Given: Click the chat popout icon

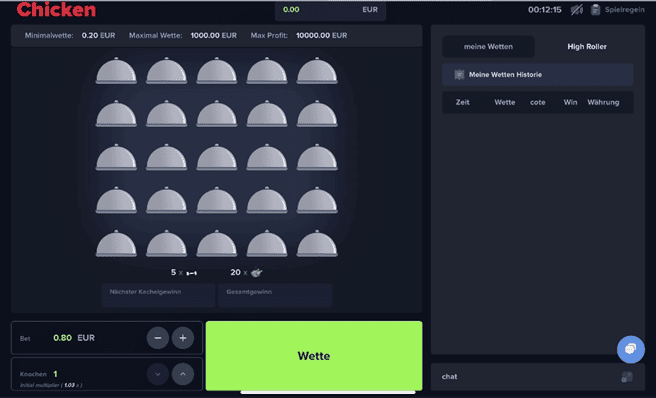Looking at the screenshot, I should pyautogui.click(x=627, y=377).
